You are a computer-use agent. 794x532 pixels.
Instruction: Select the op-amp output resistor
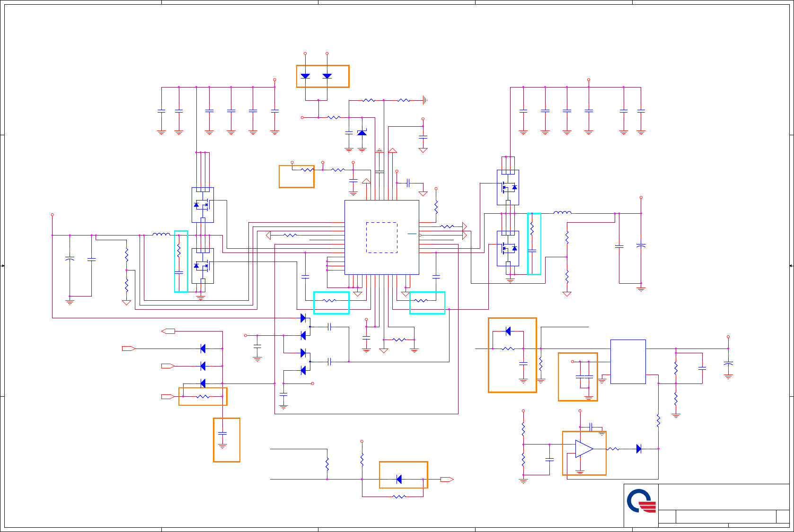pyautogui.click(x=613, y=449)
